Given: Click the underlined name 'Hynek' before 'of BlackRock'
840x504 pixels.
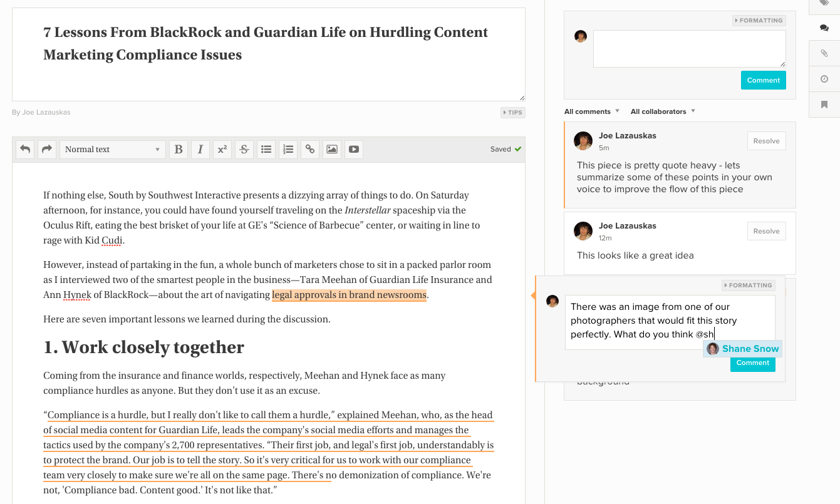Looking at the screenshot, I should tap(77, 295).
